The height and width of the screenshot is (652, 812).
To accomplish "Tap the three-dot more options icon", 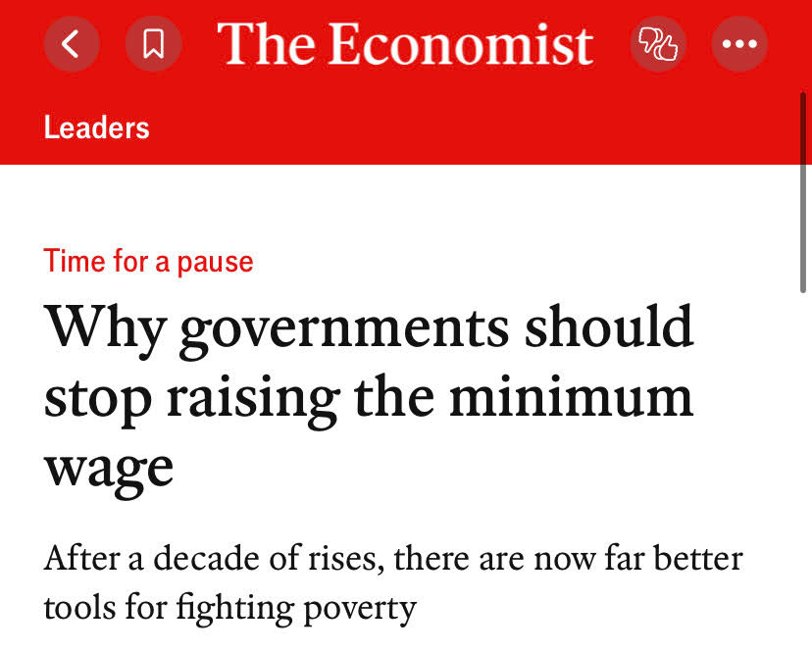I will (x=739, y=44).
